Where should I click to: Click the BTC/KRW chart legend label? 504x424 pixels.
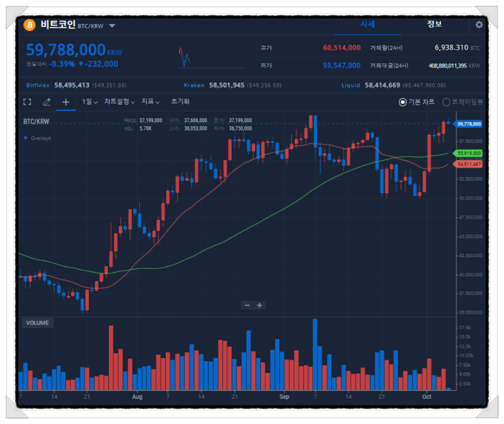[36, 122]
